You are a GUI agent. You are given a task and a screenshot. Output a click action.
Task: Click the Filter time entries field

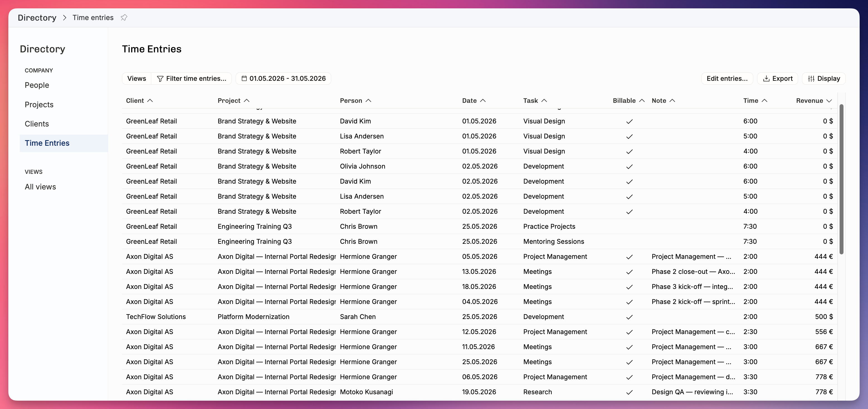[192, 79]
